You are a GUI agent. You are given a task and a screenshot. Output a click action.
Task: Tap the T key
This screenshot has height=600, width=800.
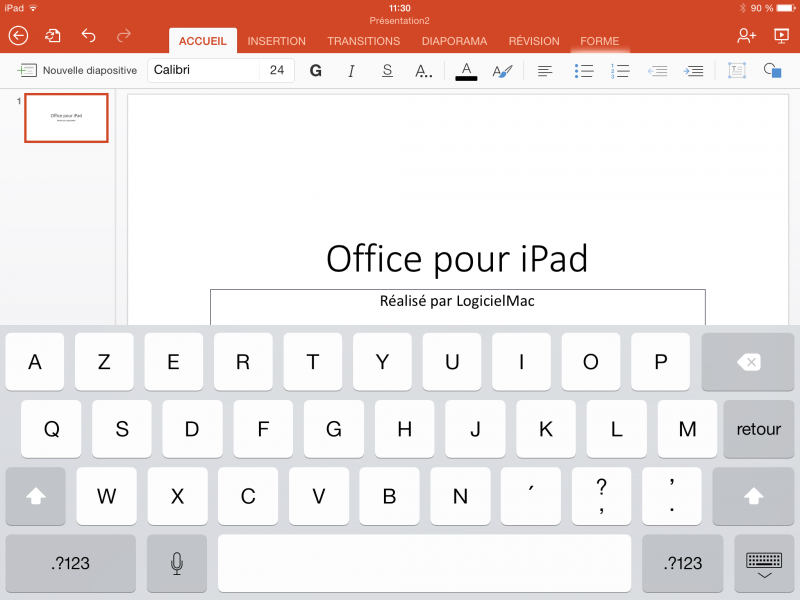(x=313, y=362)
